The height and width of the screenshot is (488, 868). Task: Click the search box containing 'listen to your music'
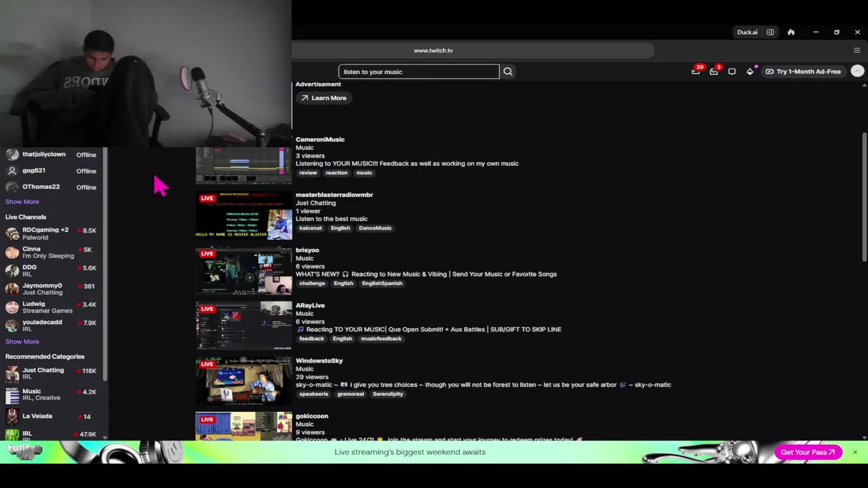click(419, 71)
